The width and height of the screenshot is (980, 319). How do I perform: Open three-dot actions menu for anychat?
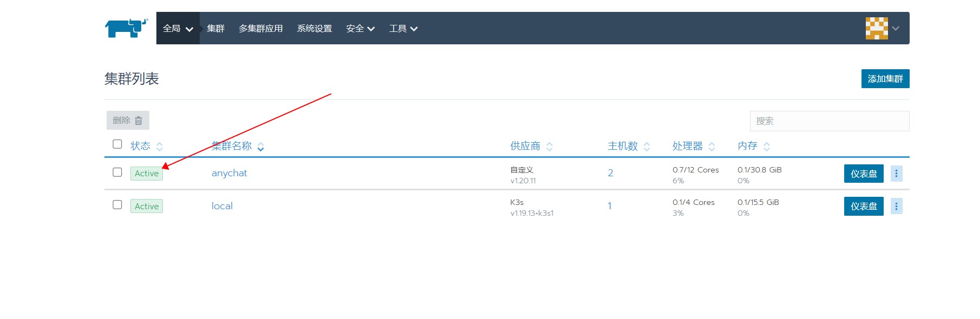(x=896, y=174)
